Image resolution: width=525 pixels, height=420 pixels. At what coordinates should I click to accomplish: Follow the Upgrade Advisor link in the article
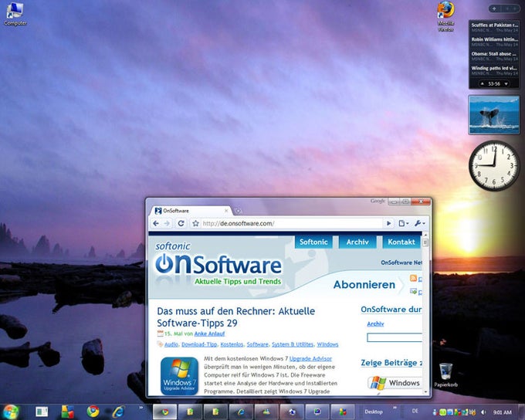pyautogui.click(x=310, y=359)
